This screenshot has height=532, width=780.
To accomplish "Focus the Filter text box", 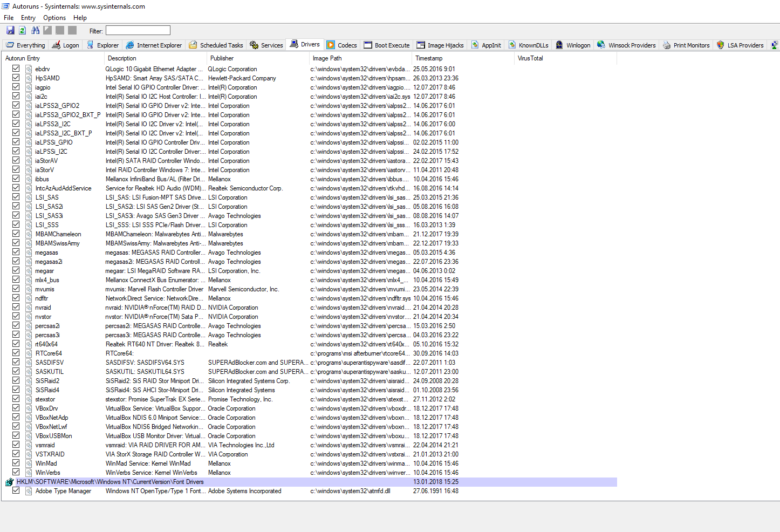I will pos(138,31).
